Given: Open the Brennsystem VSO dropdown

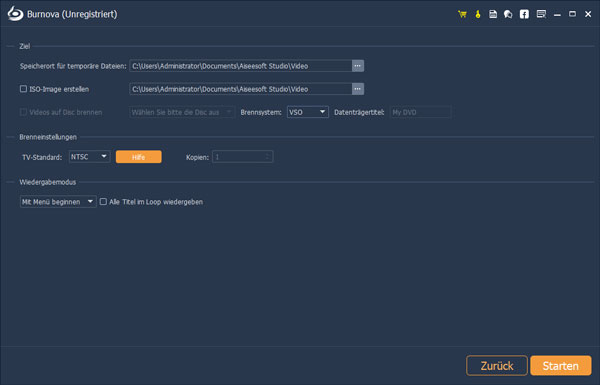Looking at the screenshot, I should coord(308,112).
